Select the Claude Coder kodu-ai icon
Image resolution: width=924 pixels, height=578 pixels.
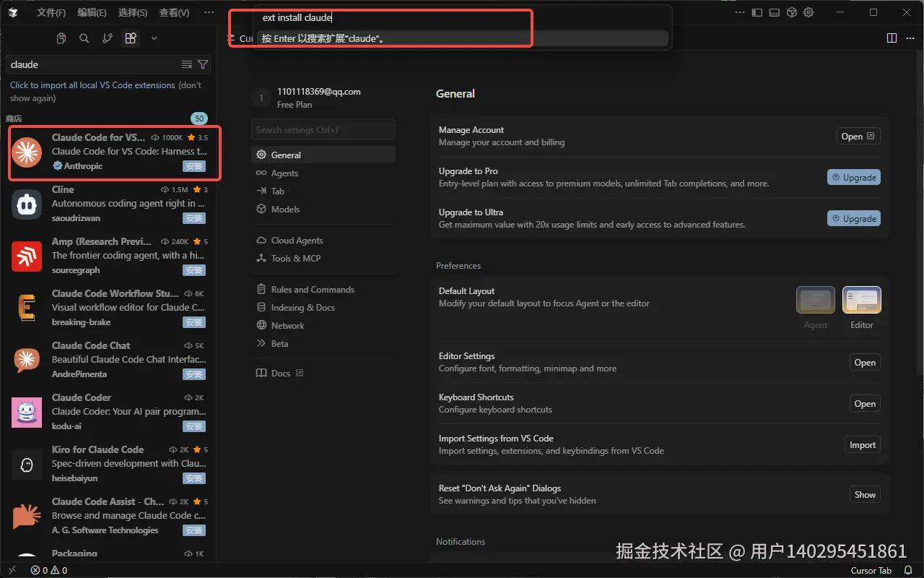[27, 412]
